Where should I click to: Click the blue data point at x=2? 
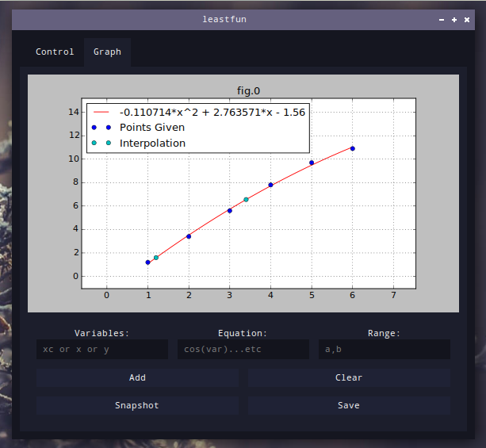pos(189,236)
